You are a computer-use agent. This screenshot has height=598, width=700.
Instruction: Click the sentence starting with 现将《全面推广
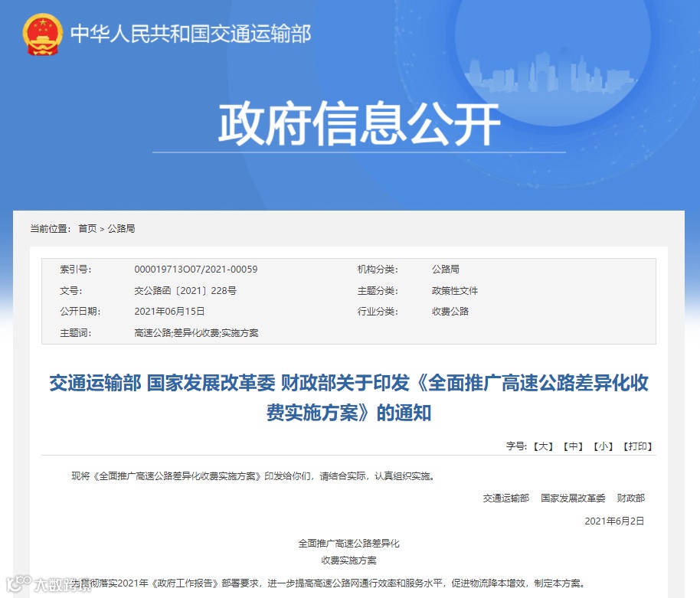coord(254,476)
